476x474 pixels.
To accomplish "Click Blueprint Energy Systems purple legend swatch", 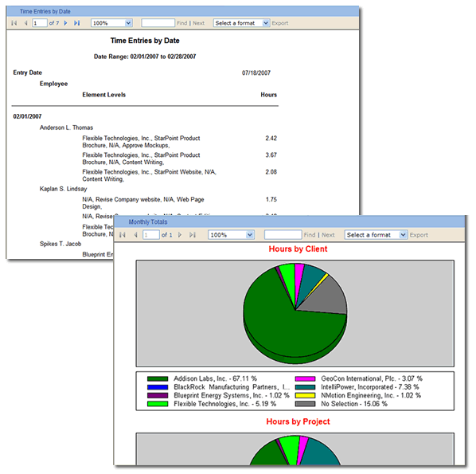I will (158, 396).
